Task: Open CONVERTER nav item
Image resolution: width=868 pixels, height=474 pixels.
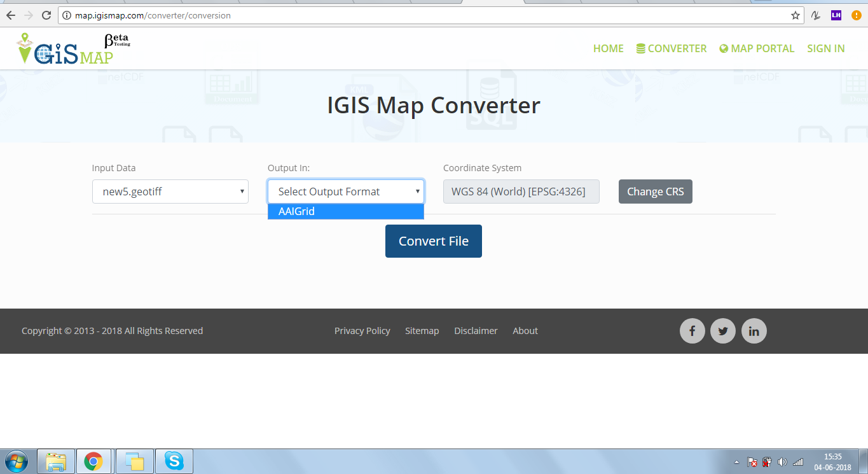Action: pos(672,48)
